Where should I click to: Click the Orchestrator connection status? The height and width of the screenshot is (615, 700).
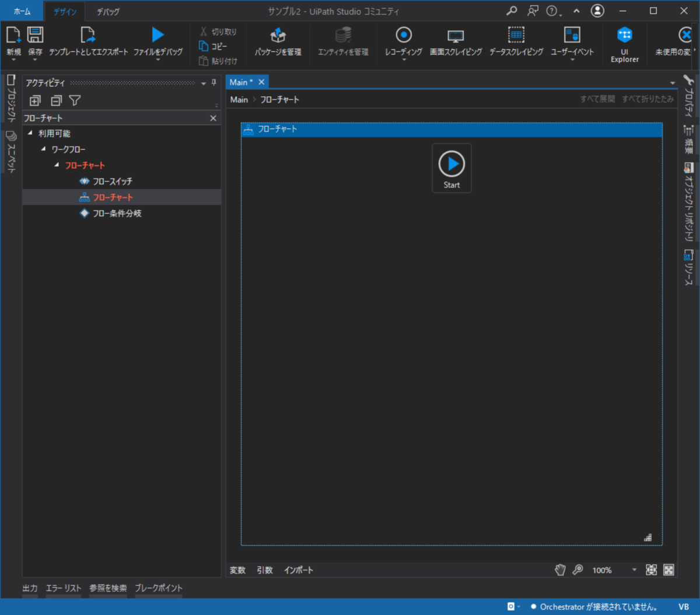click(594, 607)
